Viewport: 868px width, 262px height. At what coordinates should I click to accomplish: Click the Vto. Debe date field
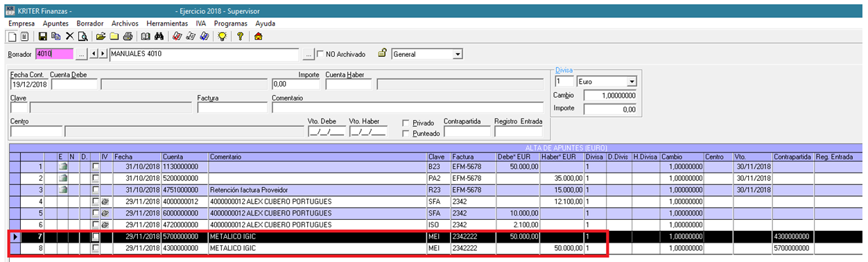(327, 132)
